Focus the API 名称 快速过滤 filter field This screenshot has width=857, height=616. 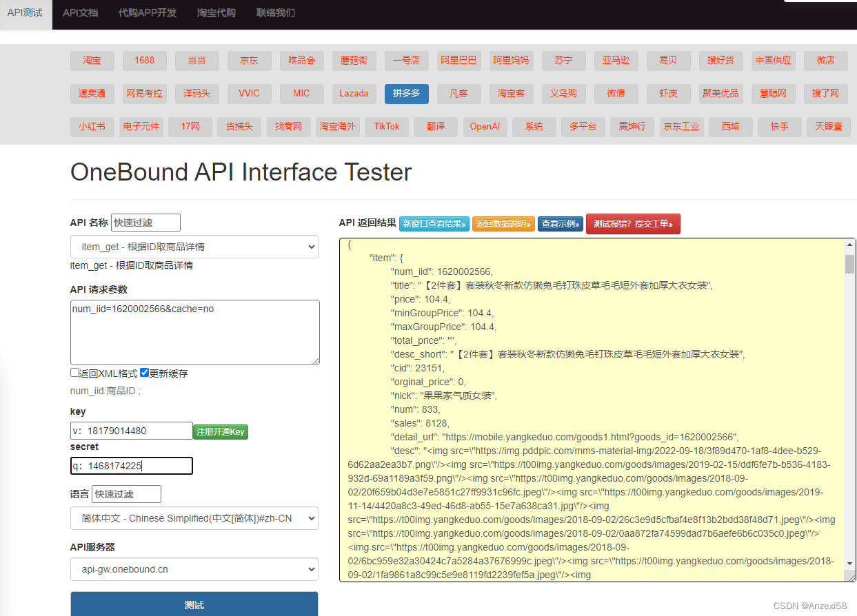[145, 223]
